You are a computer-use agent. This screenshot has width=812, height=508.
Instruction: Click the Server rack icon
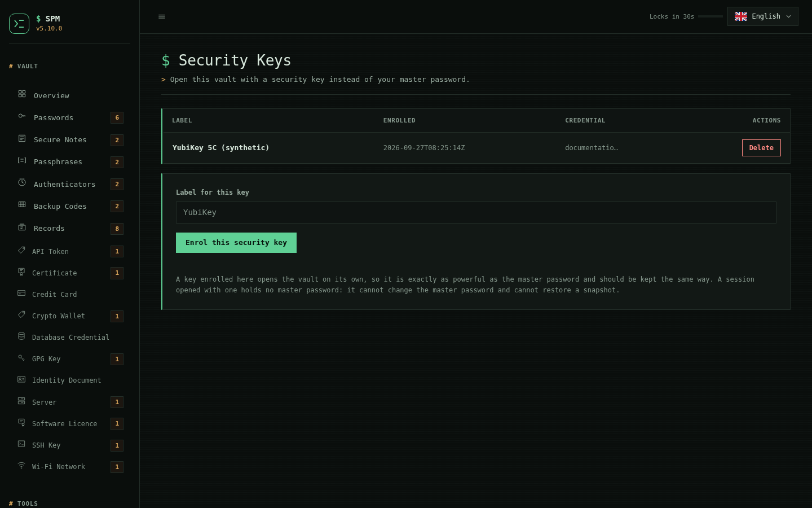click(21, 401)
